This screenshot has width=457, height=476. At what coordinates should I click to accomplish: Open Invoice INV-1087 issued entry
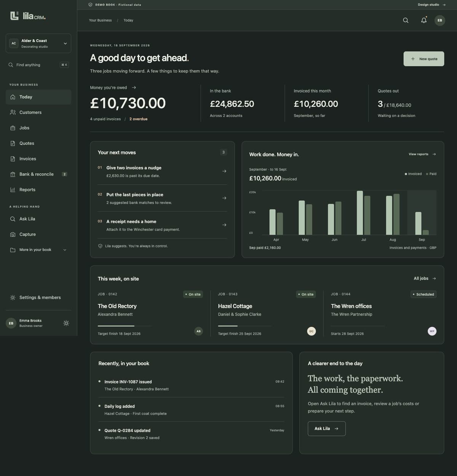(x=191, y=385)
